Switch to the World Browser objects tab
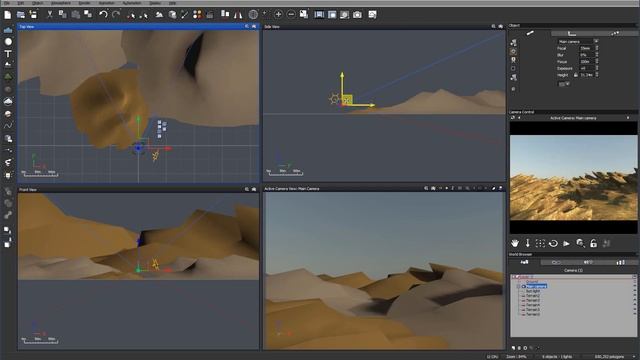Image resolution: width=640 pixels, height=360 pixels. click(524, 262)
